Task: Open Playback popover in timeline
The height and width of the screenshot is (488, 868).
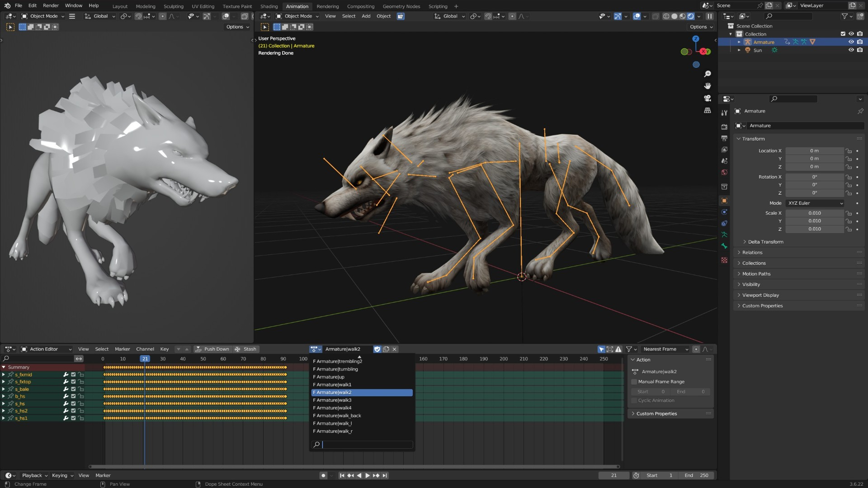Action: (34, 475)
